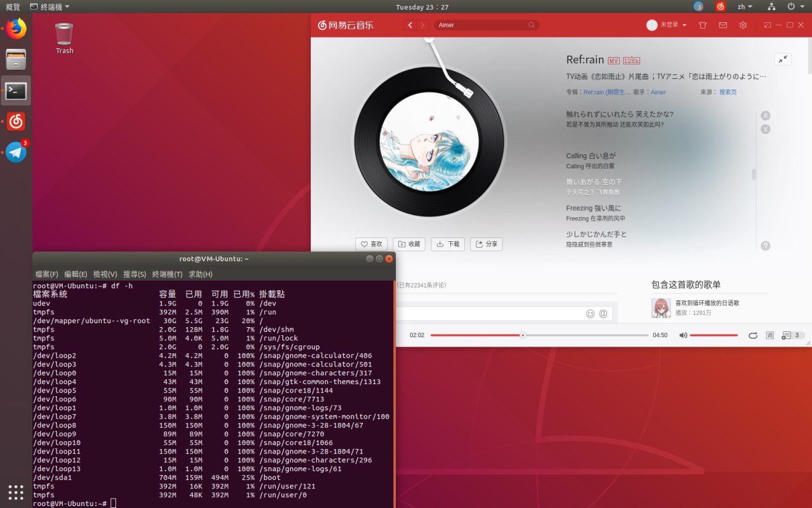The height and width of the screenshot is (508, 812).
Task: Open the zh input language dropdown
Action: pyautogui.click(x=745, y=6)
